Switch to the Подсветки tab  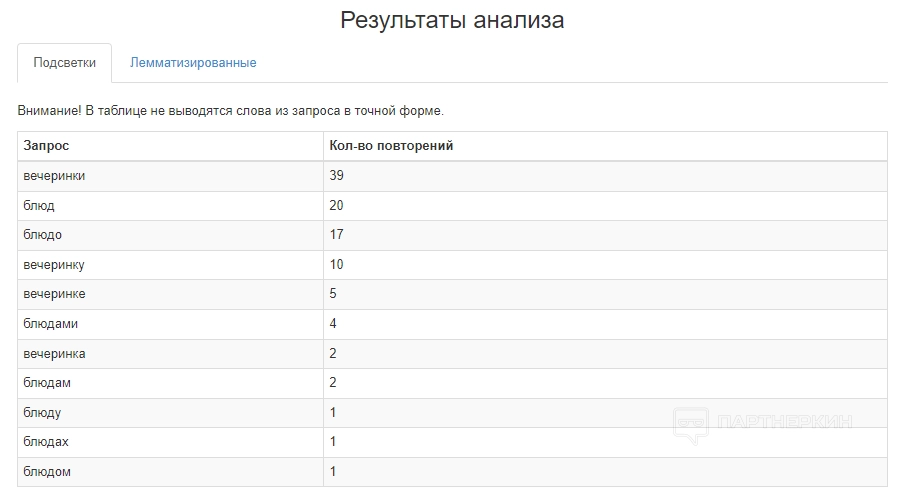tap(65, 63)
